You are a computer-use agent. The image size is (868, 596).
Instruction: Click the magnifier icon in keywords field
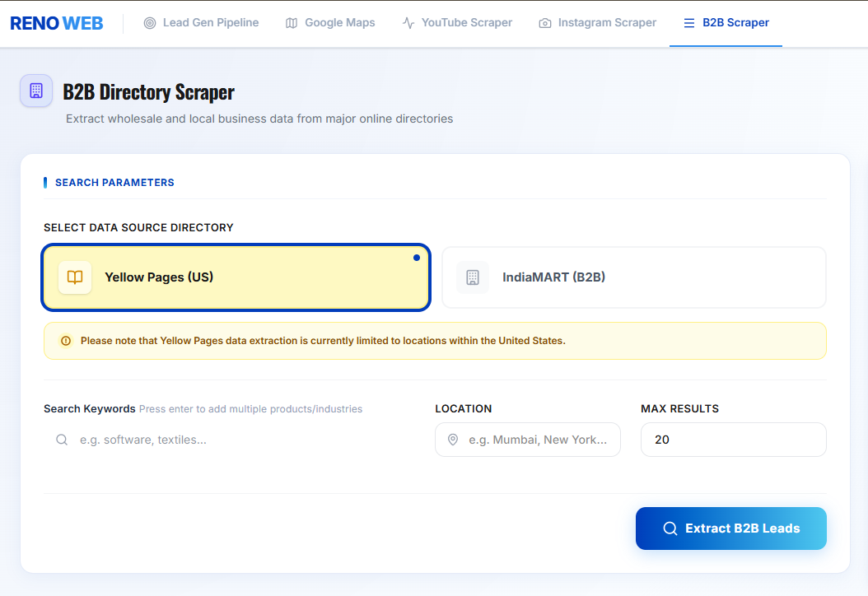click(x=62, y=440)
